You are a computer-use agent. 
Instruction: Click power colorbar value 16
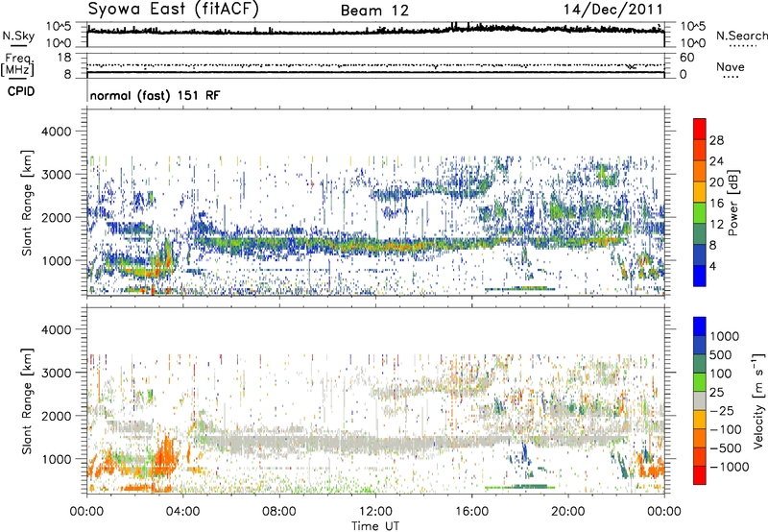tap(716, 204)
